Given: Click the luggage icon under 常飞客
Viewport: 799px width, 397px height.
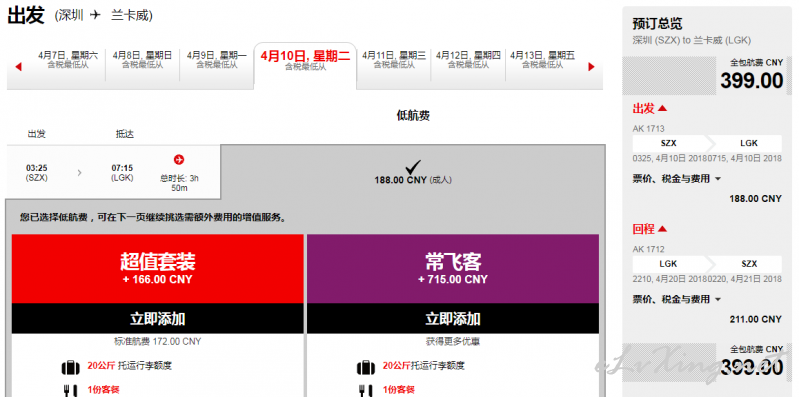Looking at the screenshot, I should point(366,366).
